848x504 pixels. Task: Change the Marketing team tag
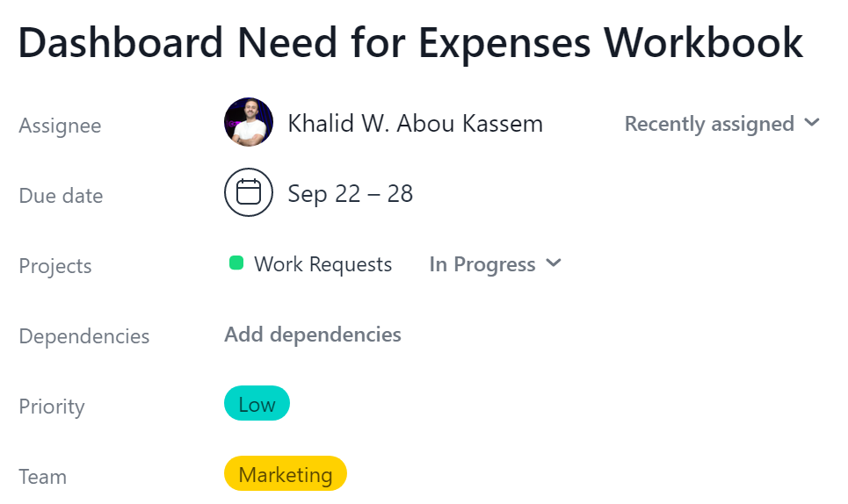point(286,474)
